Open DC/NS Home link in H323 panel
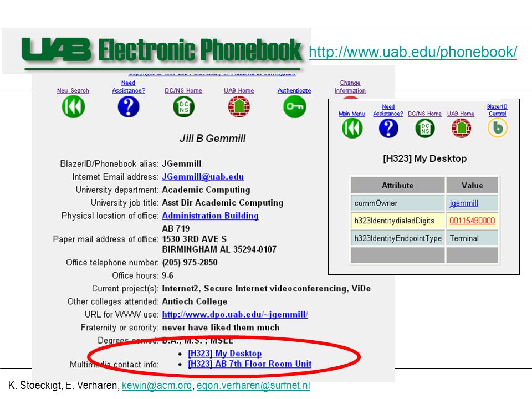 tap(424, 114)
